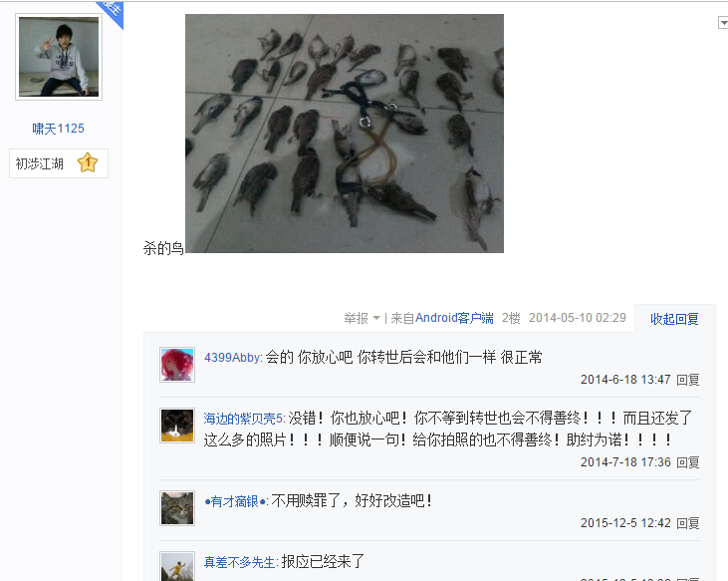Image resolution: width=728 pixels, height=581 pixels.
Task: Open the 初涉江湖 level title badge
Action: tap(59, 163)
